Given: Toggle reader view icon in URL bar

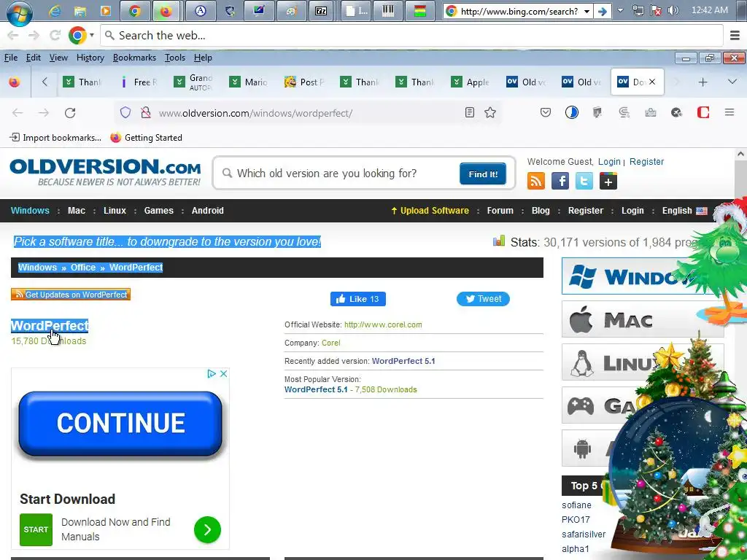Looking at the screenshot, I should point(470,112).
